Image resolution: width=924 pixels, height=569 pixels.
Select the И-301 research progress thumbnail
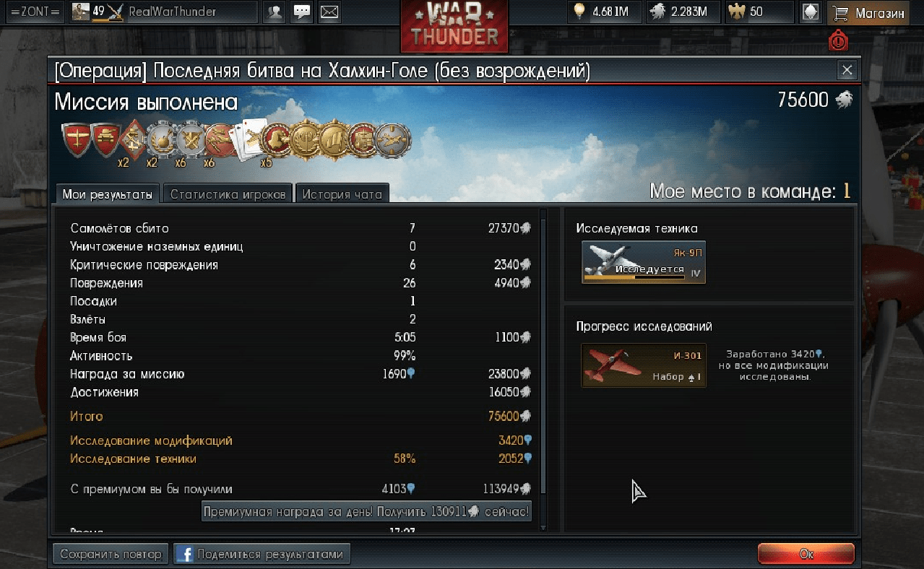644,365
